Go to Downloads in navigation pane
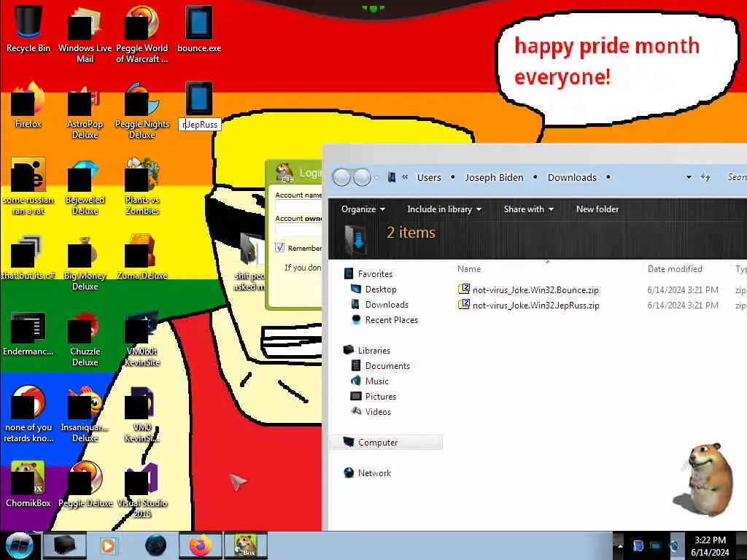The height and width of the screenshot is (560, 747). click(x=379, y=304)
